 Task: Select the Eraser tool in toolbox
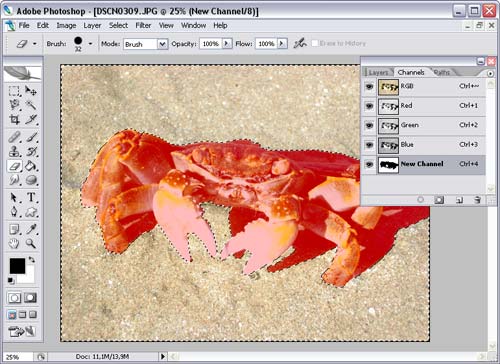tap(14, 166)
